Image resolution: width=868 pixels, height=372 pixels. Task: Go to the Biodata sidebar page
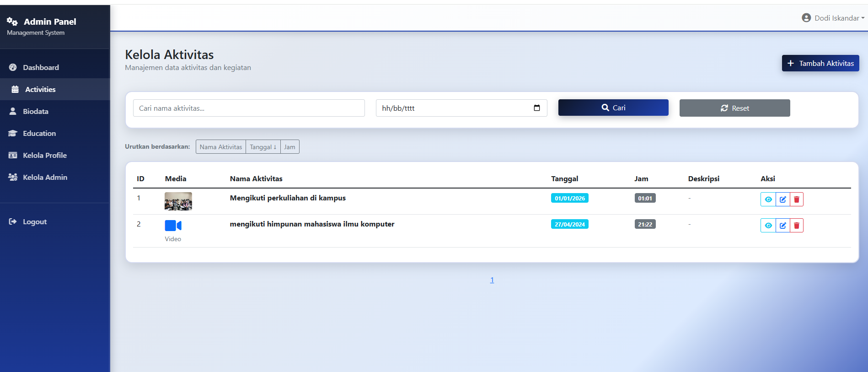pos(36,111)
